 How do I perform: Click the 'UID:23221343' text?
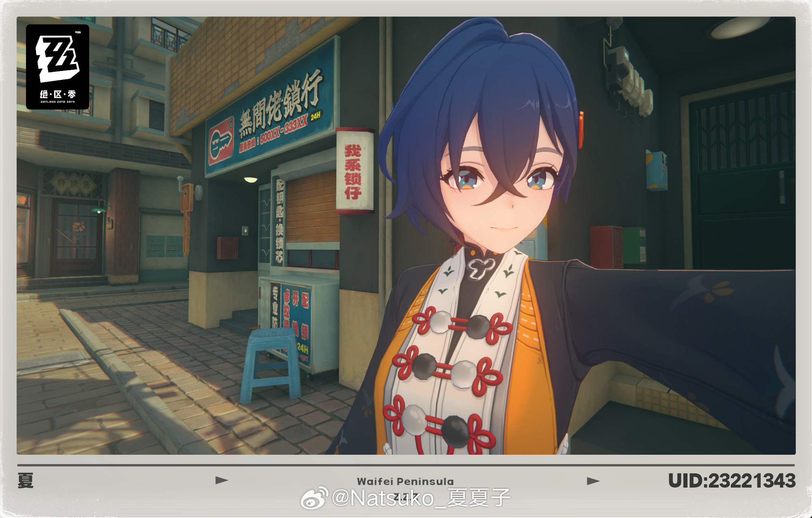[x=732, y=481]
